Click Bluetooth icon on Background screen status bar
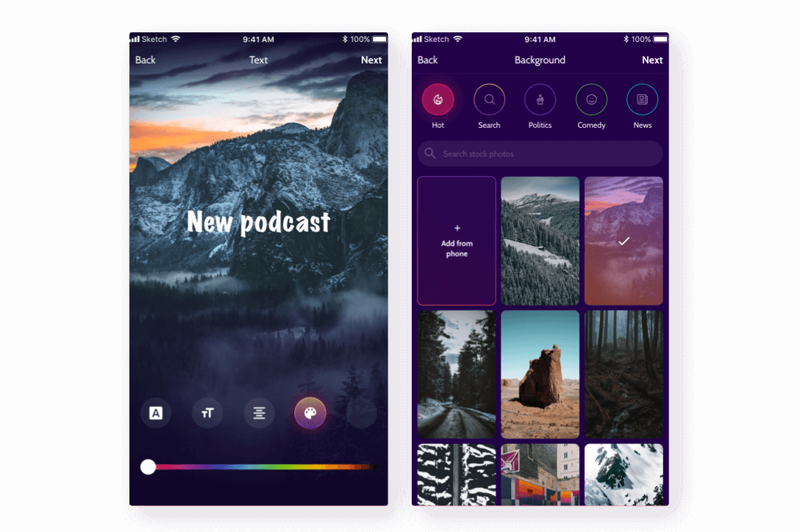The width and height of the screenshot is (800, 532). pyautogui.click(x=626, y=39)
